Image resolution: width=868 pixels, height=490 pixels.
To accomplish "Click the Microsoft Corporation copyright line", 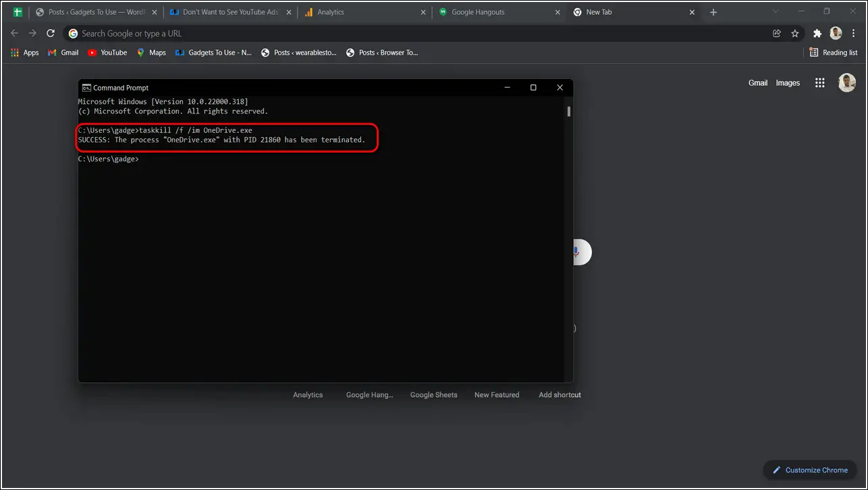I will [173, 111].
